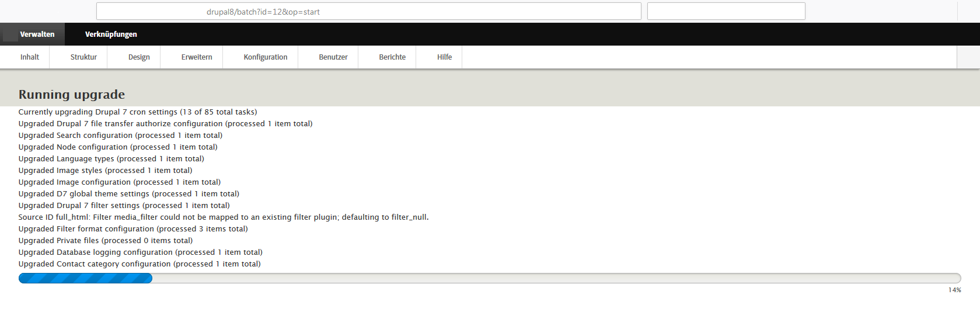Select the 'Upgraded Image configuration' line
980x322 pixels.
click(120, 182)
